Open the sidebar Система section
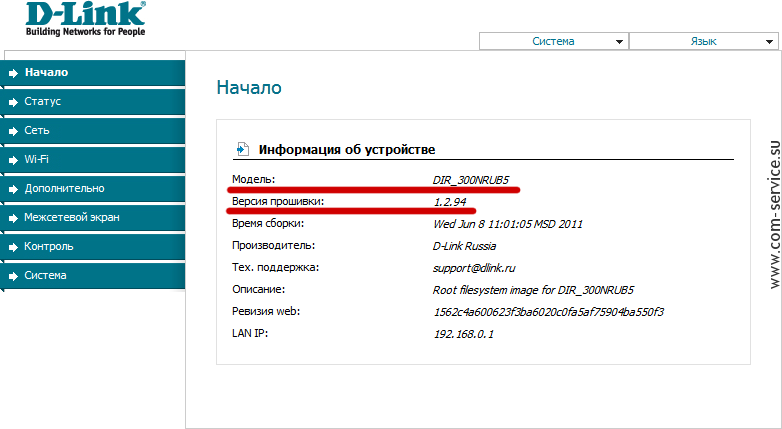 pyautogui.click(x=93, y=275)
